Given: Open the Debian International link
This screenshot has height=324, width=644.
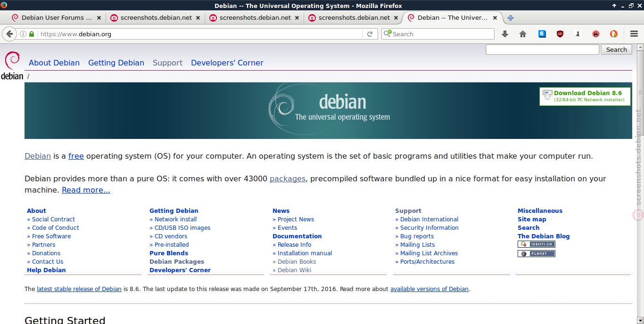Looking at the screenshot, I should 429,219.
